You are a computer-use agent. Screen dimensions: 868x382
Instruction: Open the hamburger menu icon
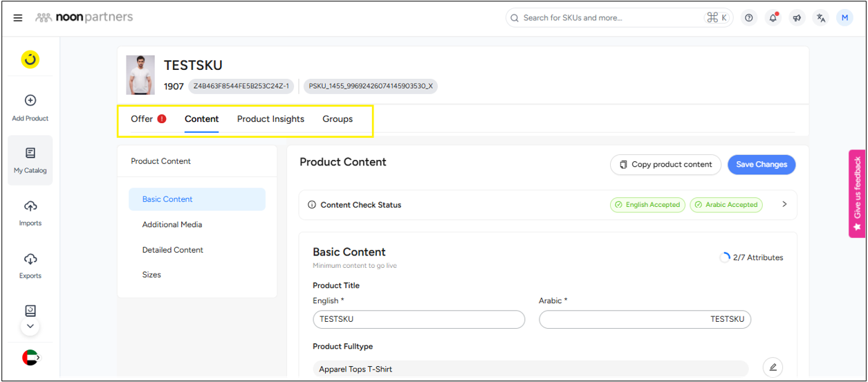18,18
